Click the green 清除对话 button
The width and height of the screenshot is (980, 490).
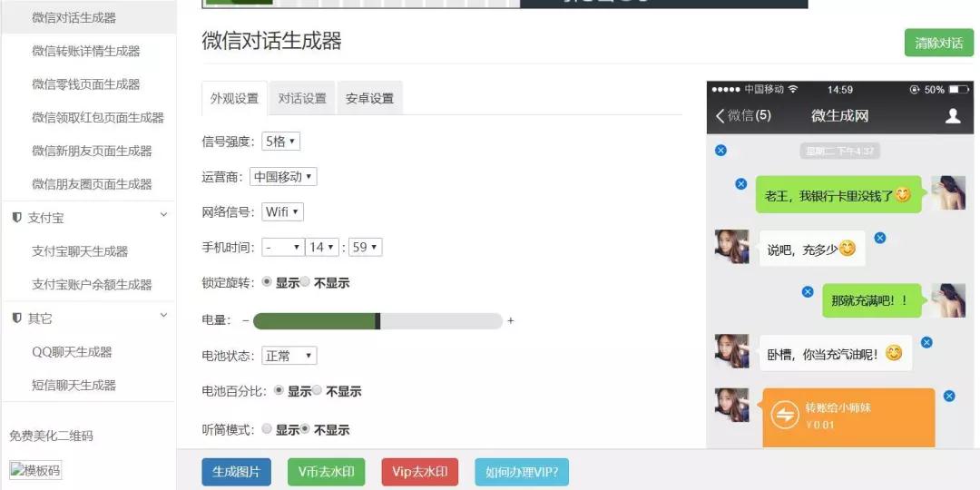coord(938,43)
